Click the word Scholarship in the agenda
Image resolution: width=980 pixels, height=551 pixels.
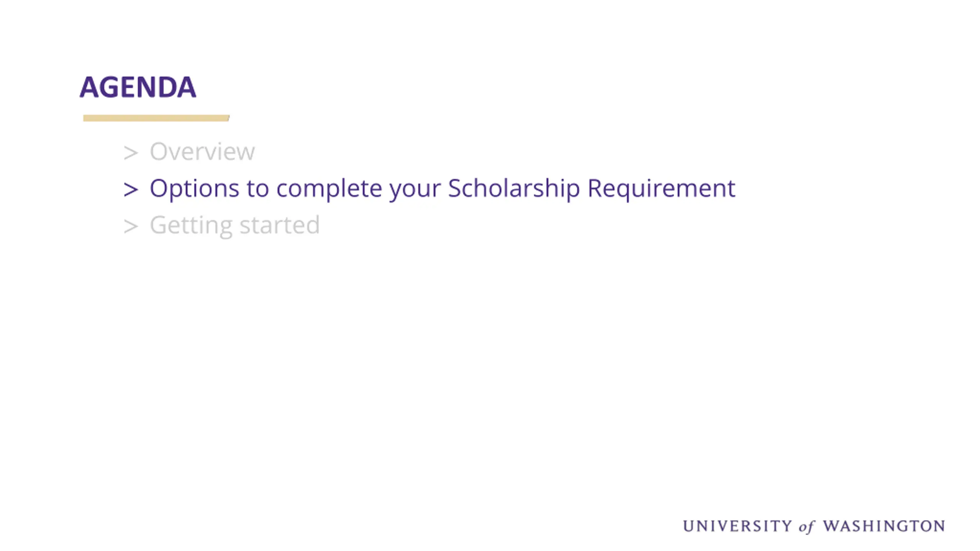click(514, 189)
